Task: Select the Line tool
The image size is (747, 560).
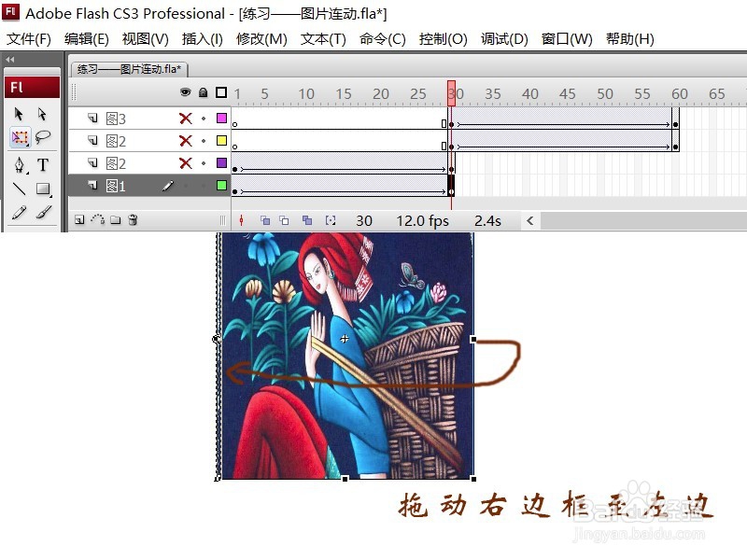Action: coord(19,189)
